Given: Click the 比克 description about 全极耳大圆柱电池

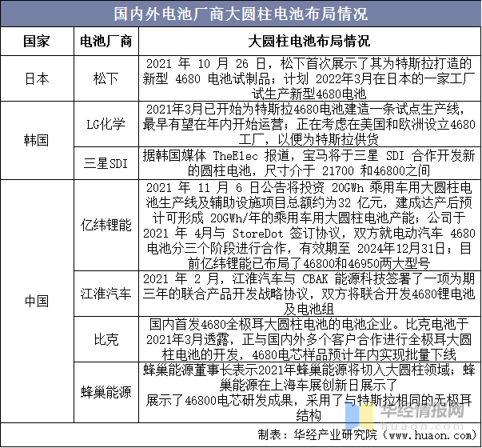Looking at the screenshot, I should [309, 339].
